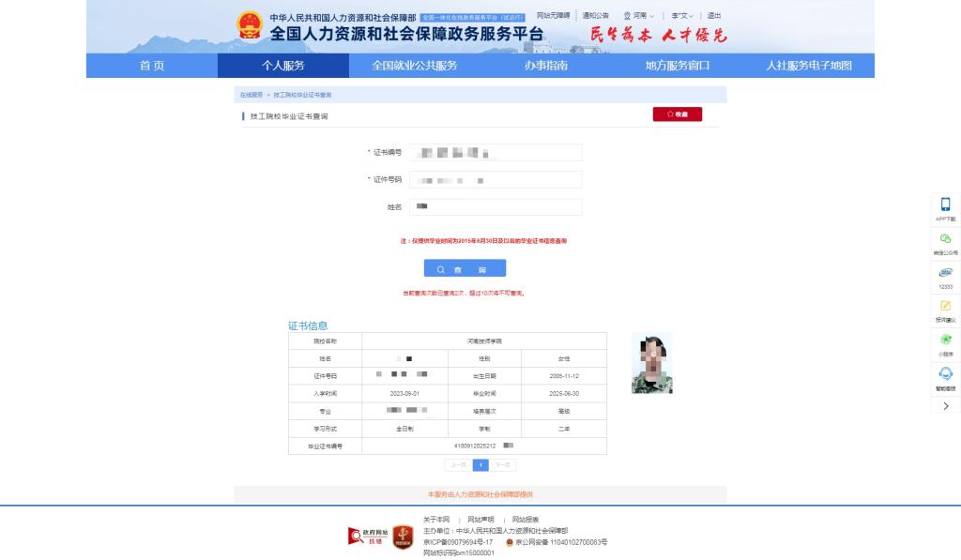This screenshot has width=961, height=560.
Task: Focus the 证书编号 input field
Action: 496,153
